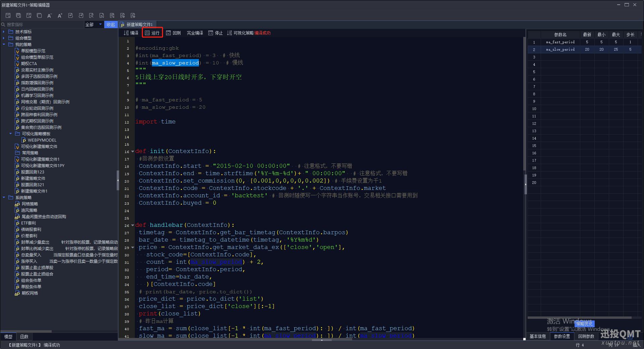Click the redo document icon in toolbar
This screenshot has height=349, width=644.
(81, 15)
